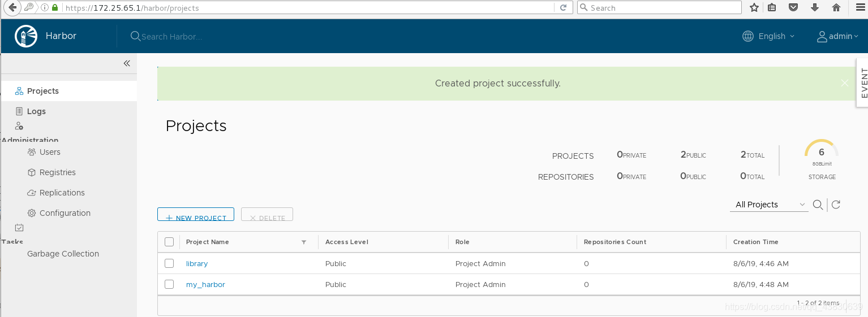Go to Users administration page
Image resolution: width=868 pixels, height=317 pixels.
(50, 152)
